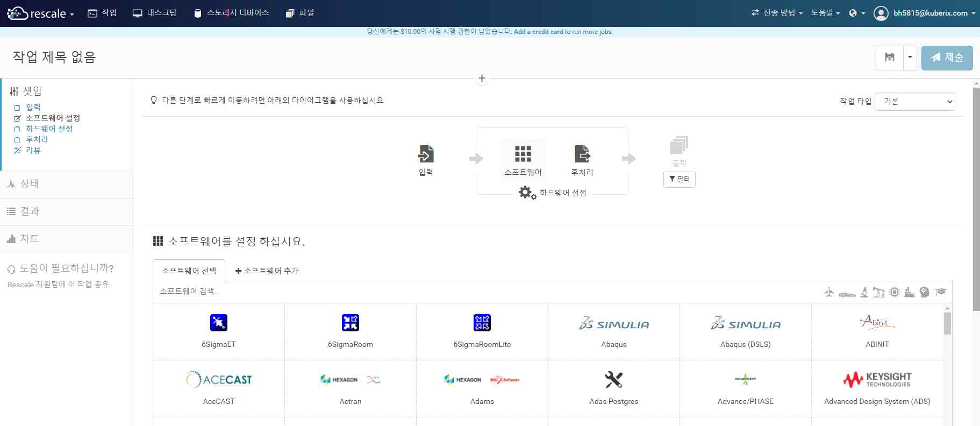
Task: Click the 필터 button
Action: tap(679, 179)
